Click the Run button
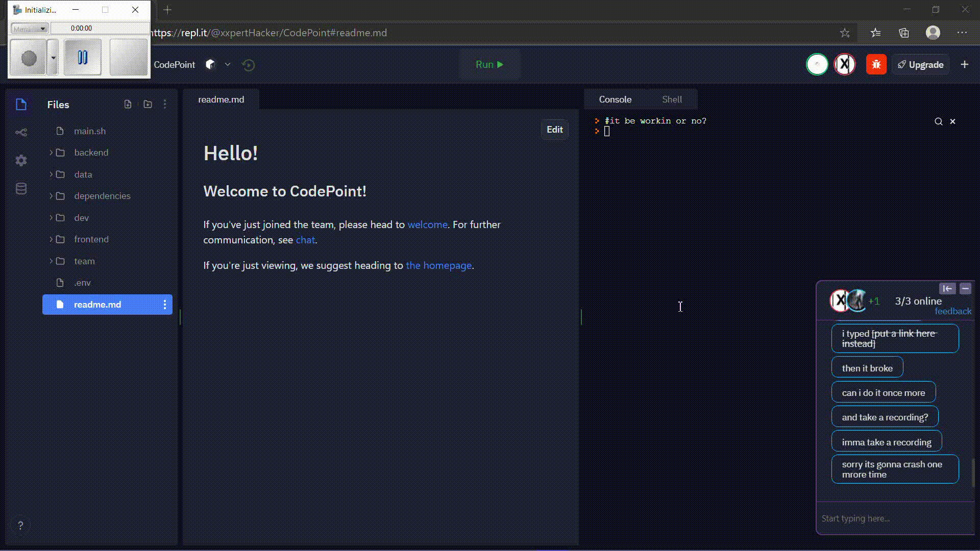Image resolution: width=980 pixels, height=551 pixels. [x=489, y=64]
